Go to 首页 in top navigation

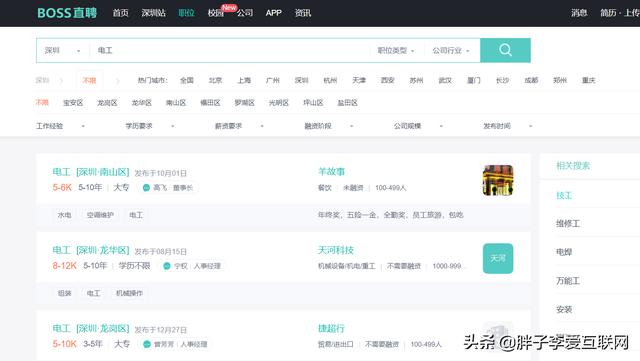120,13
